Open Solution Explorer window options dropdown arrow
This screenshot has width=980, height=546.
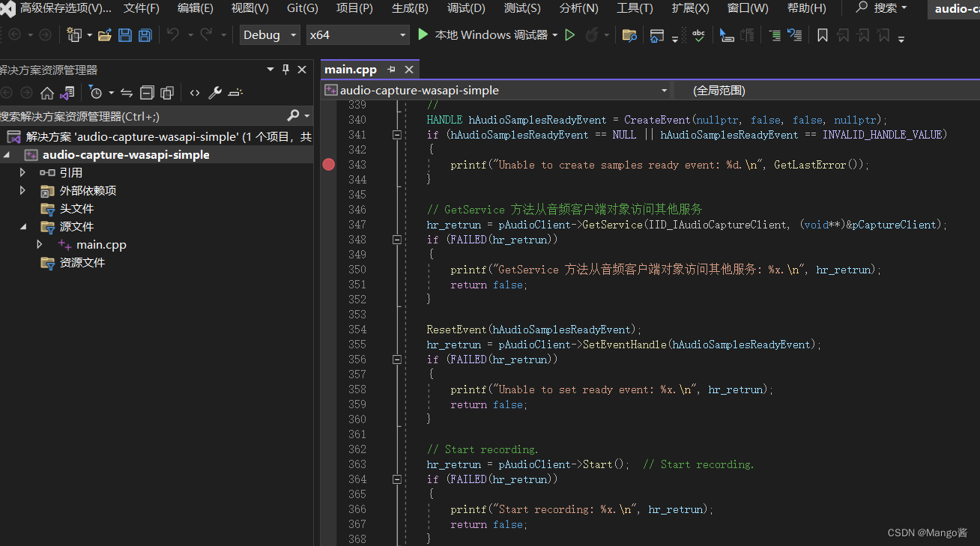point(270,70)
